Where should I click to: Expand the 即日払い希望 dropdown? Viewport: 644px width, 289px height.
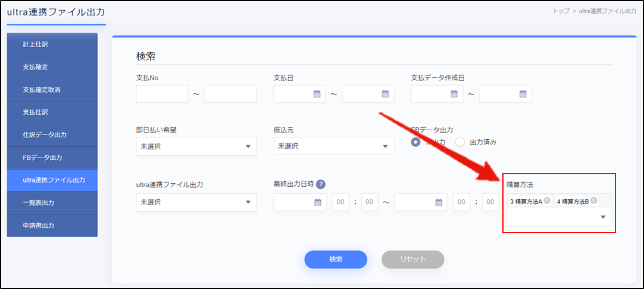point(248,146)
